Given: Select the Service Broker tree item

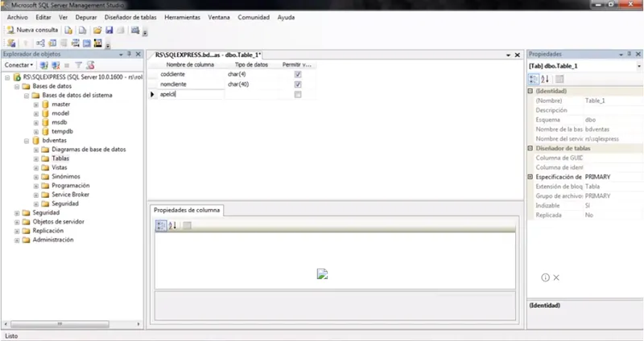Looking at the screenshot, I should [x=70, y=195].
